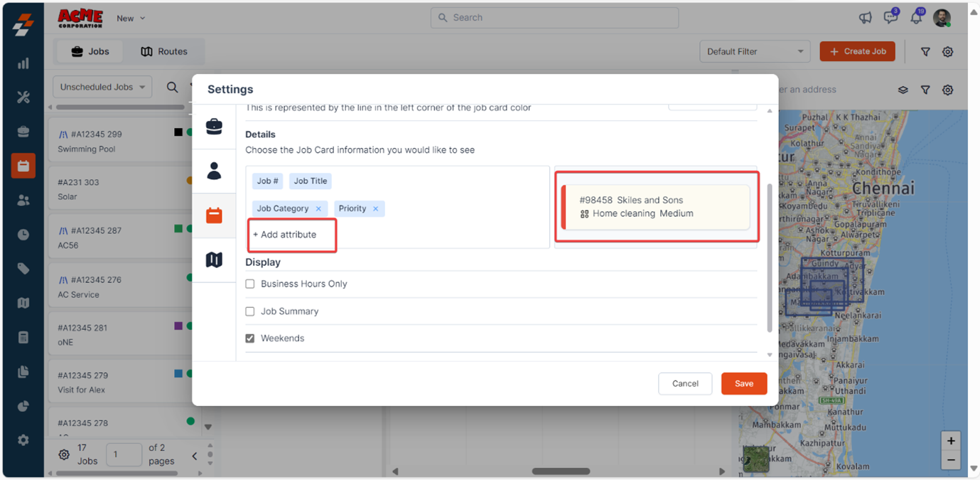The width and height of the screenshot is (980, 480).
Task: Select the map tab in Settings dialog
Action: [x=214, y=260]
